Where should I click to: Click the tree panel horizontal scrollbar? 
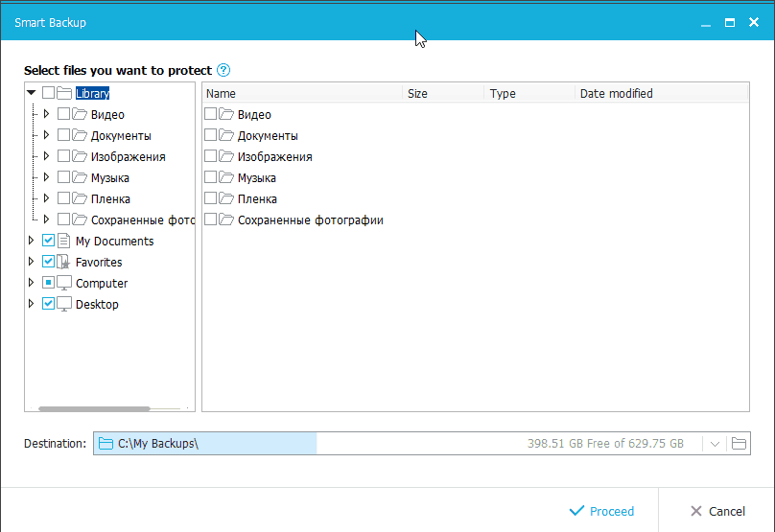pos(94,408)
